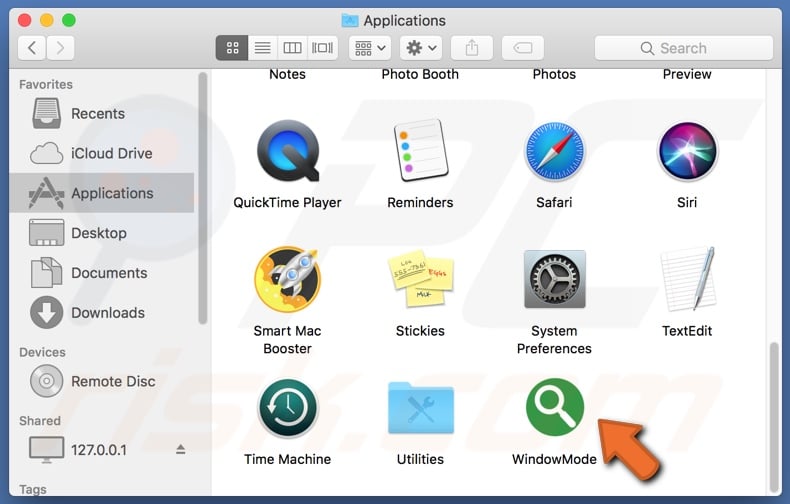Zoom the window with the green button

coord(69,20)
